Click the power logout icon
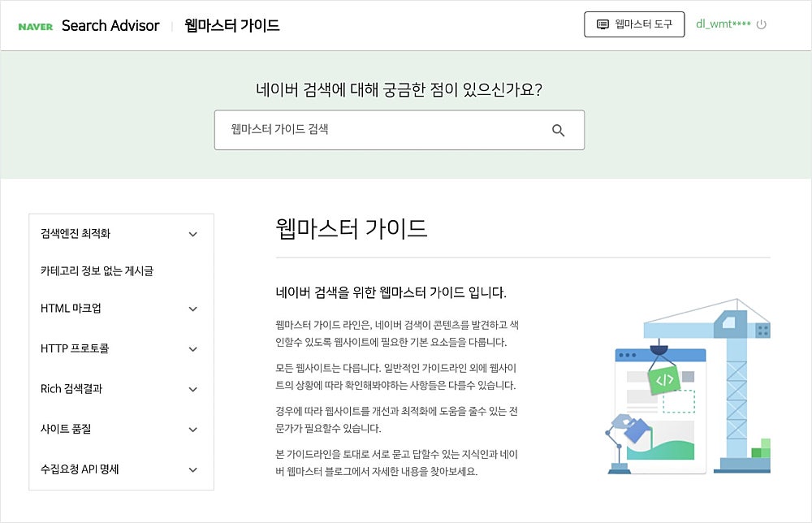 point(762,24)
